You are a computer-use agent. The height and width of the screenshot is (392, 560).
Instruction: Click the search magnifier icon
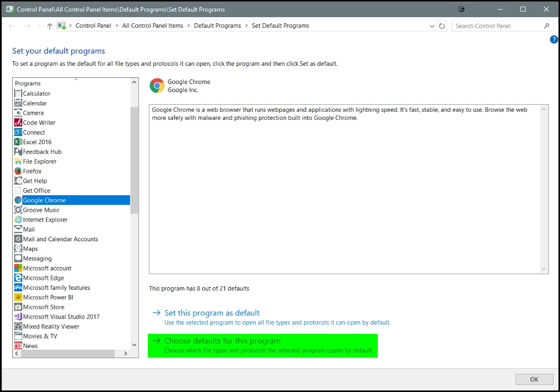point(546,26)
